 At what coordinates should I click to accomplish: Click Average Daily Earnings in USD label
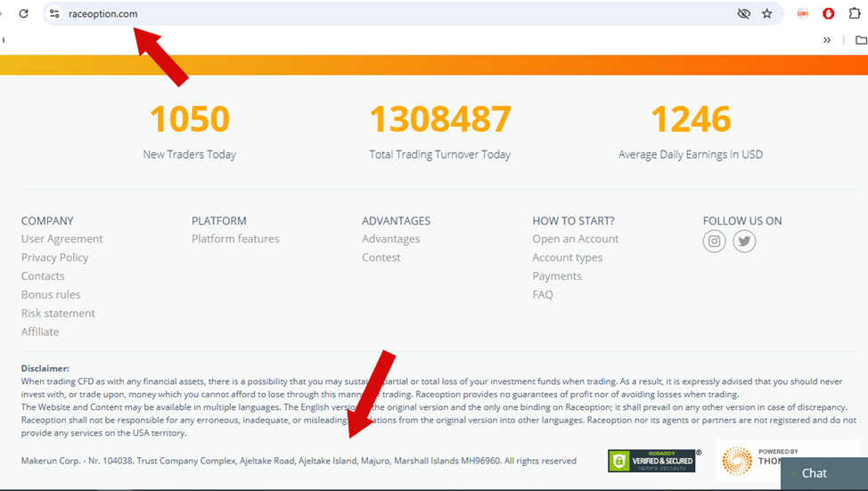691,154
